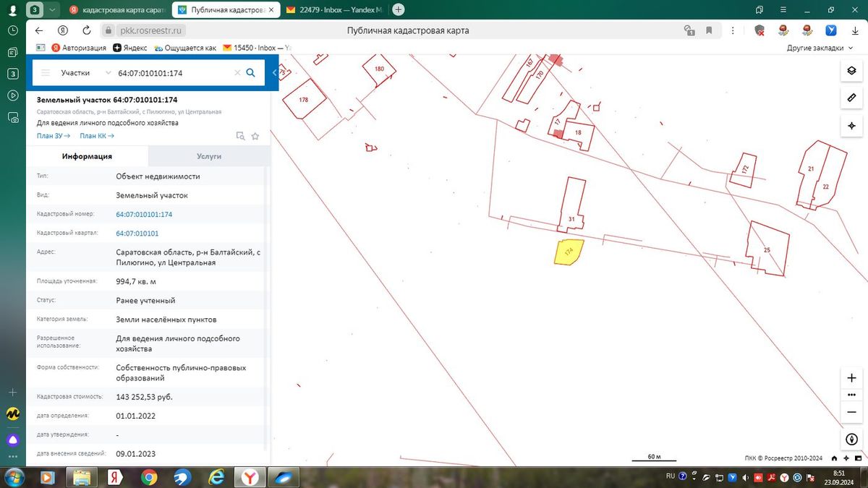Click the locate-me crosshair map button

pyautogui.click(x=851, y=125)
